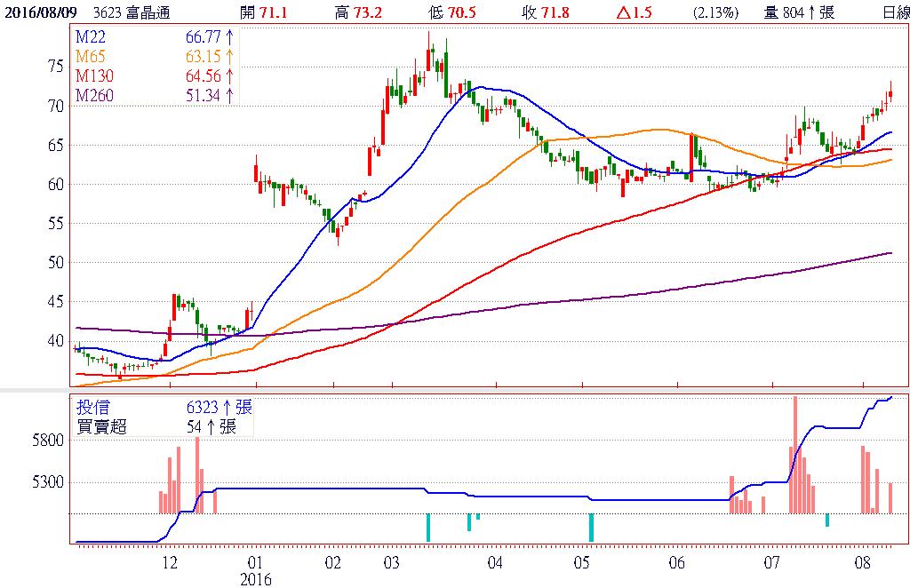Select the stock name 3623 富晶通
Image resolution: width=910 pixels, height=588 pixels.
click(x=132, y=12)
